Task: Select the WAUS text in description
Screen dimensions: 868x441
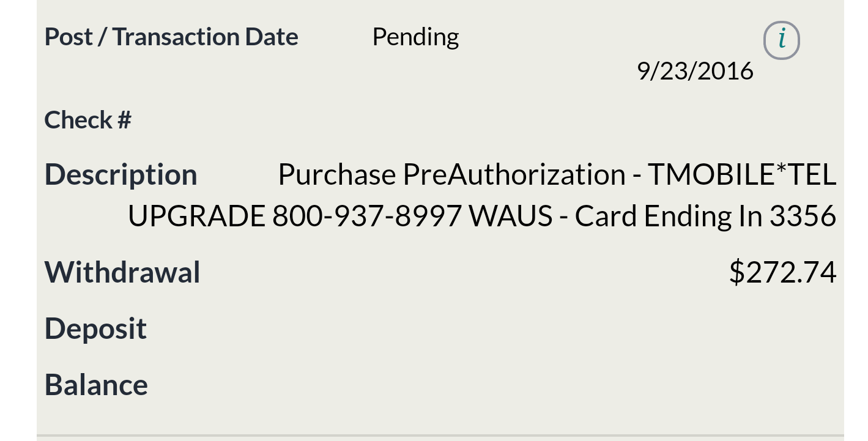Action: point(510,216)
